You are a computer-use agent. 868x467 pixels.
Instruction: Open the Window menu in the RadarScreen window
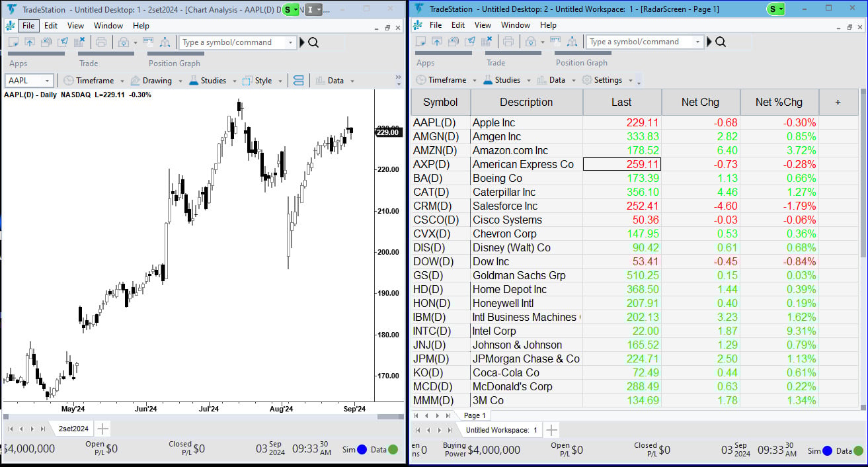(x=516, y=25)
